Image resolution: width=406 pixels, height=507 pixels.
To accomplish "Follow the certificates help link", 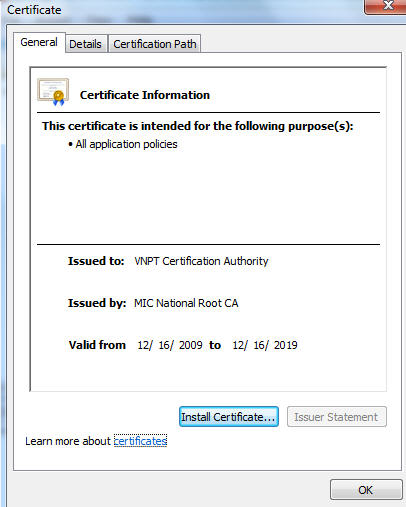I will pos(140,441).
